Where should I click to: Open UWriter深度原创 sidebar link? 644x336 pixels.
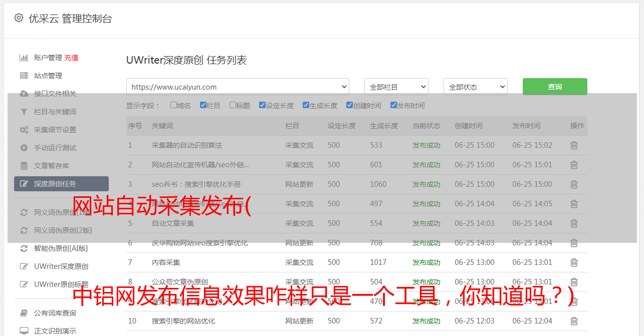pos(61,266)
